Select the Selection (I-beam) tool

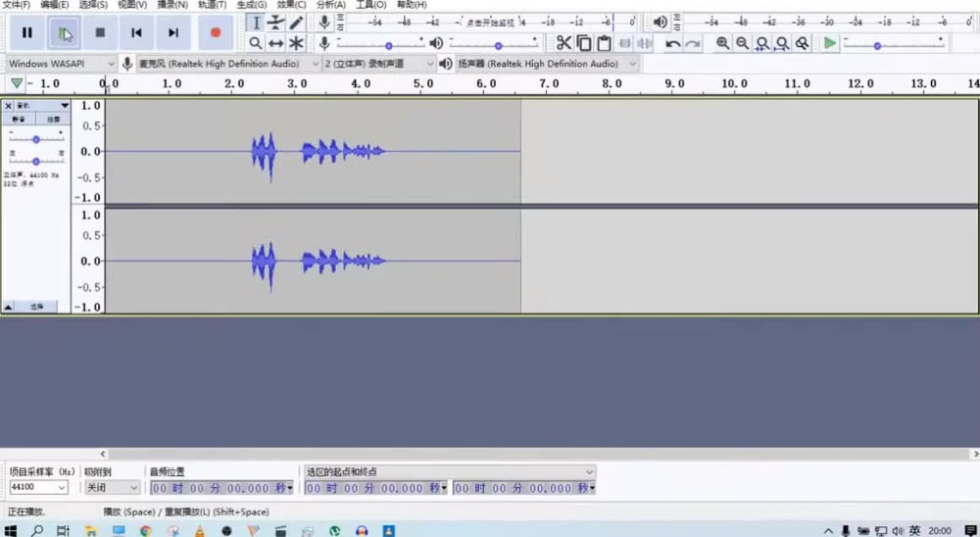tap(255, 24)
